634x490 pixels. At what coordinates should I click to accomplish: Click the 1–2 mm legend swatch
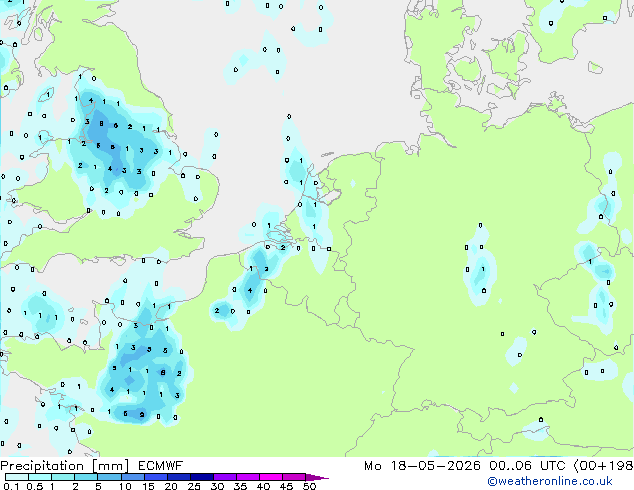click(63, 477)
